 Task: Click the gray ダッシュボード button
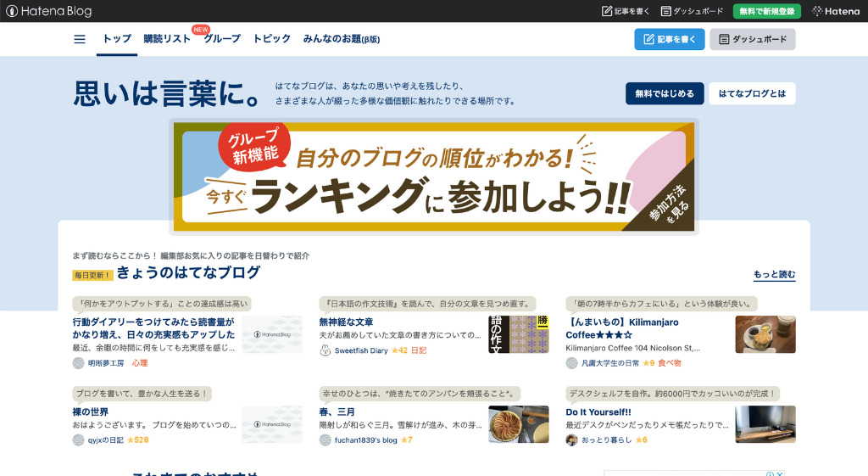click(x=753, y=39)
